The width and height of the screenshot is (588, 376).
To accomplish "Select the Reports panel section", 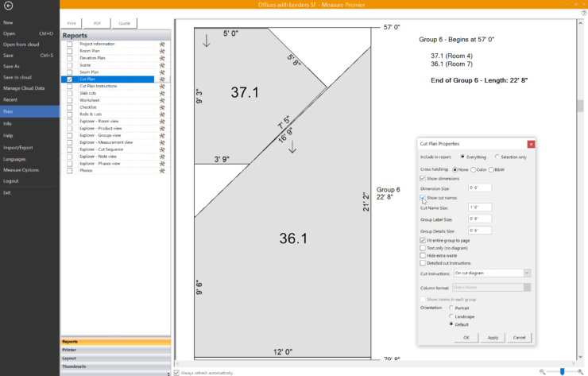I will tap(115, 342).
